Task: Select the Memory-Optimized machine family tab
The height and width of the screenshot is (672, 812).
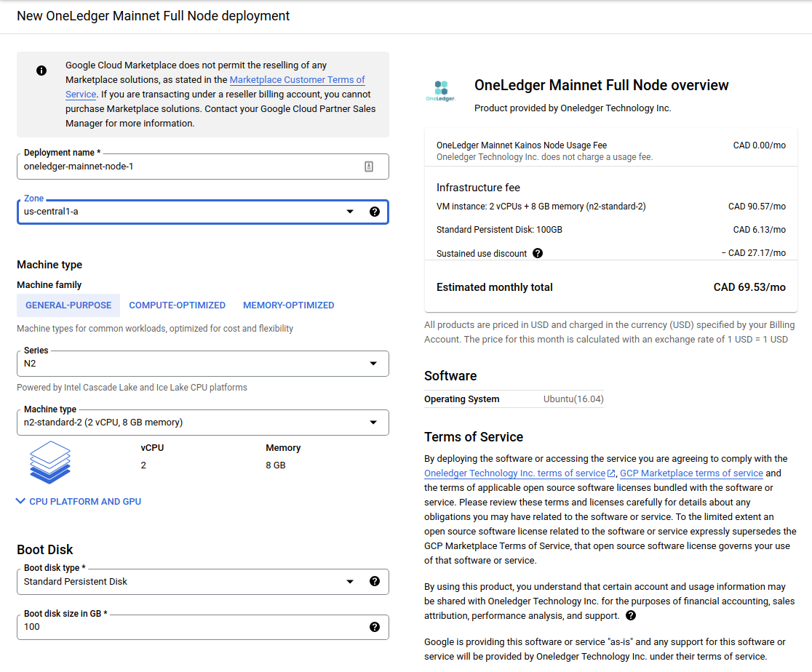Action: [288, 305]
